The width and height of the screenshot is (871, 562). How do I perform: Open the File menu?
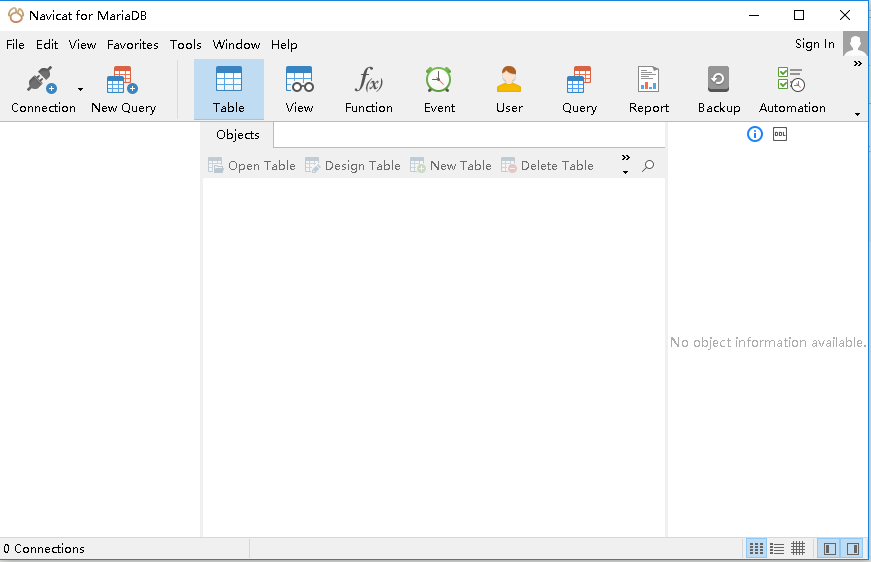pyautogui.click(x=15, y=44)
